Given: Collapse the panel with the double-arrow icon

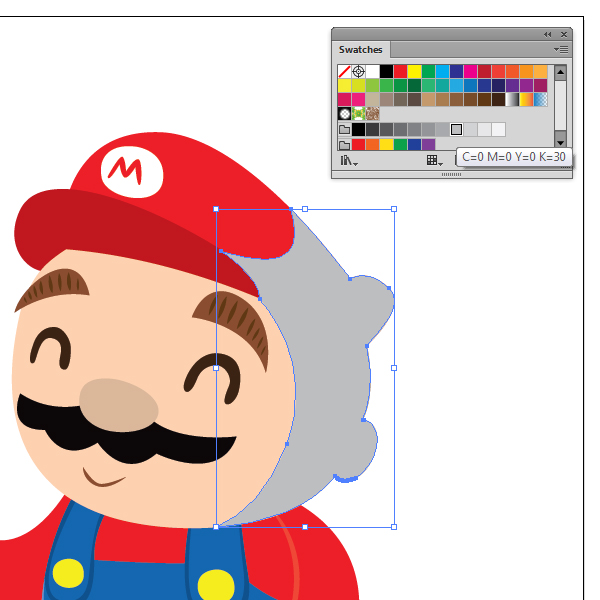Looking at the screenshot, I should pos(548,34).
